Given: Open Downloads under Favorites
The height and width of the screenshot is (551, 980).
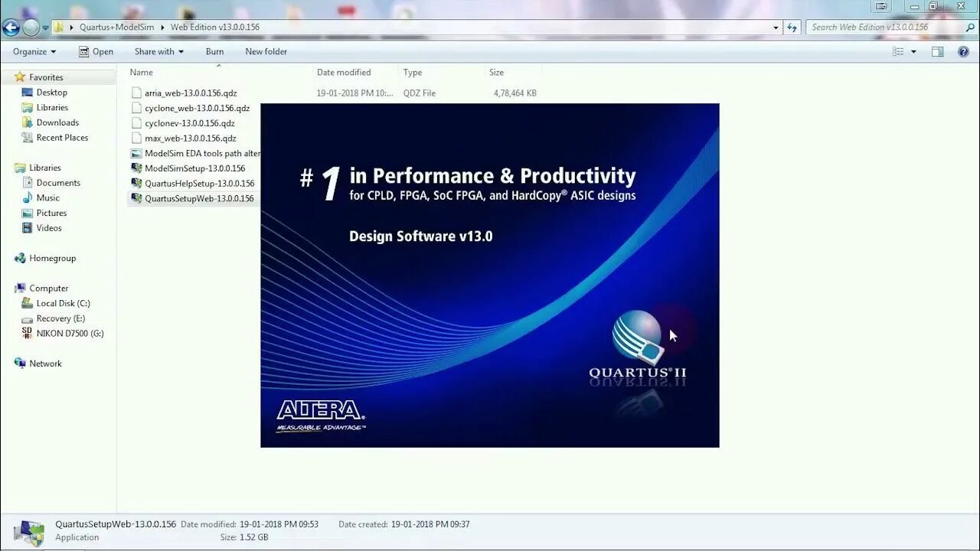Looking at the screenshot, I should pos(57,122).
